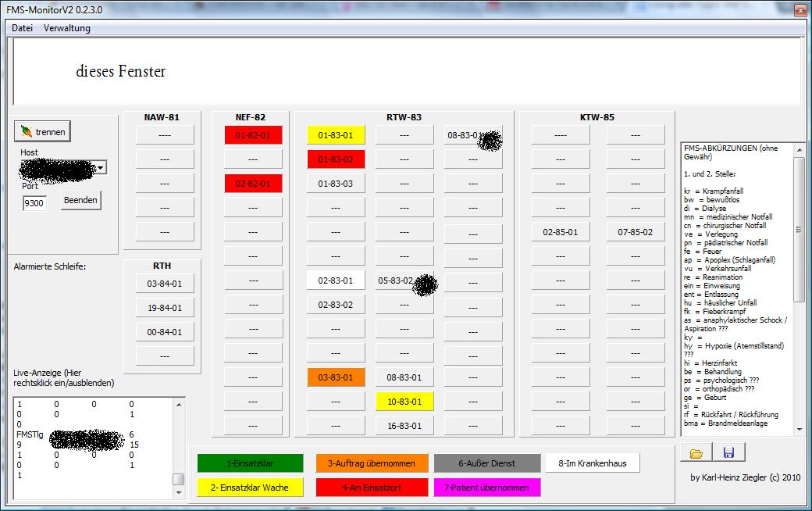812x511 pixels.
Task: Select the gray 6-Außer Dienst swatch
Action: tap(486, 463)
